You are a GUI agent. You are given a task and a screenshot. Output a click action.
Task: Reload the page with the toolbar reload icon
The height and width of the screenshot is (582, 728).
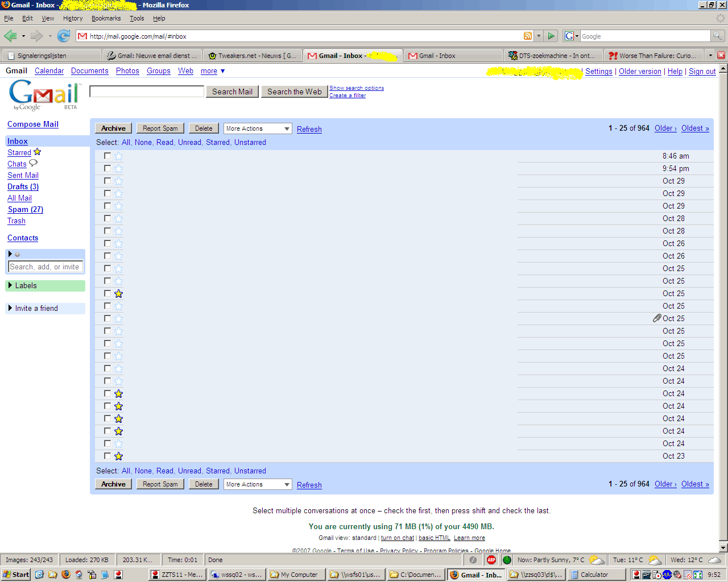tap(64, 36)
